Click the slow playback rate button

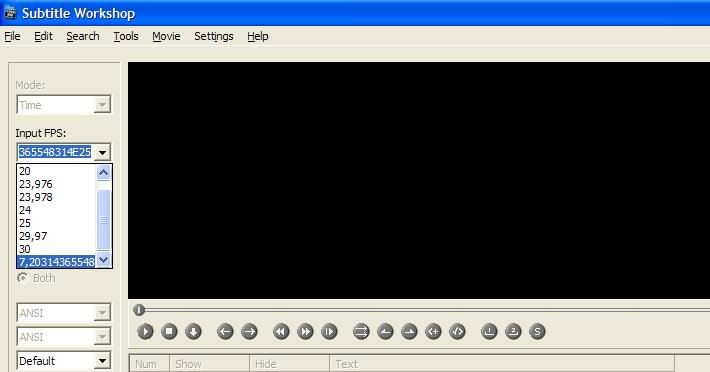pyautogui.click(x=329, y=332)
